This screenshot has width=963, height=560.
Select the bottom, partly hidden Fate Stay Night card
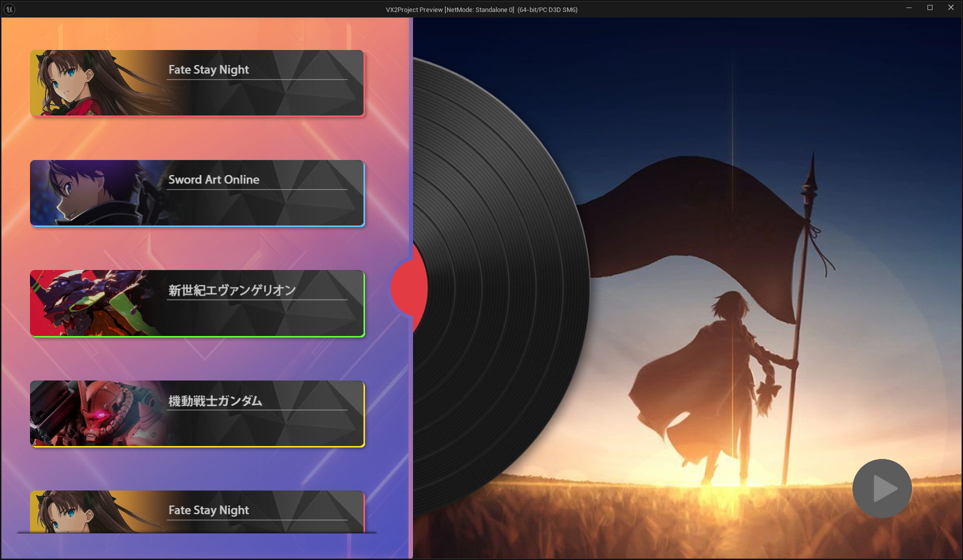point(197,511)
